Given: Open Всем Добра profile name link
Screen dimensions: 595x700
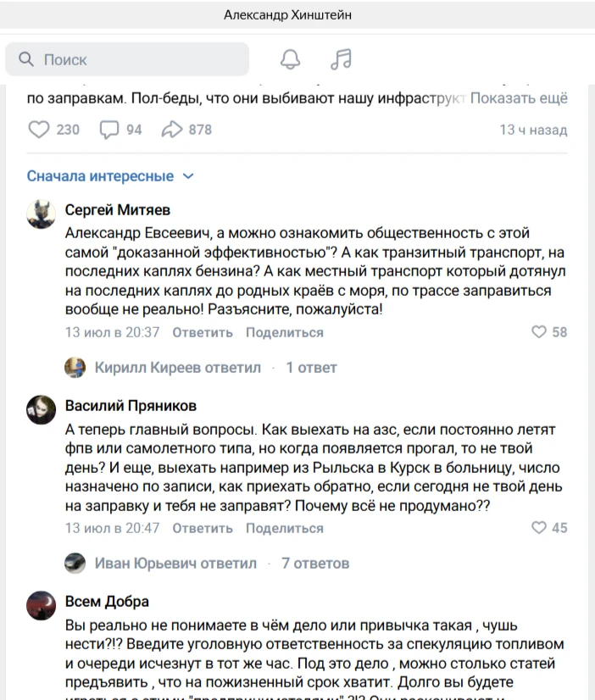Looking at the screenshot, I should click(107, 602).
